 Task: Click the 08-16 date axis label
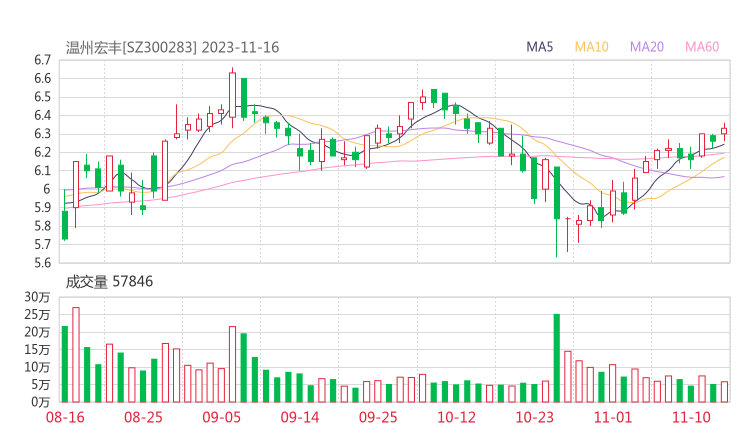(65, 417)
